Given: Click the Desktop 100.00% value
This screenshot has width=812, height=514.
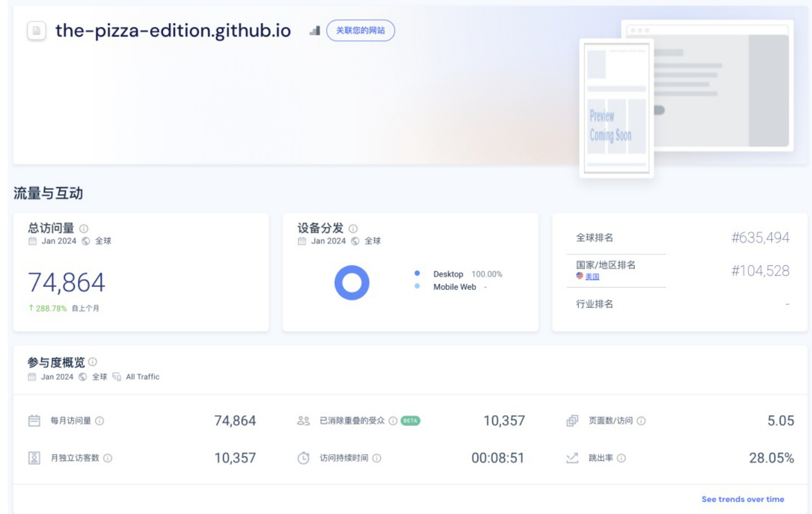Looking at the screenshot, I should point(486,274).
